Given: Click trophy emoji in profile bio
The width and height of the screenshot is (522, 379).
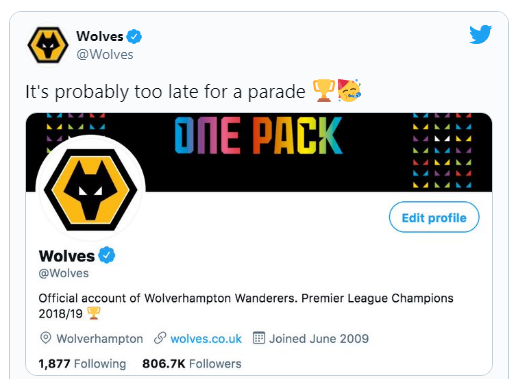Looking at the screenshot, I should tap(94, 314).
